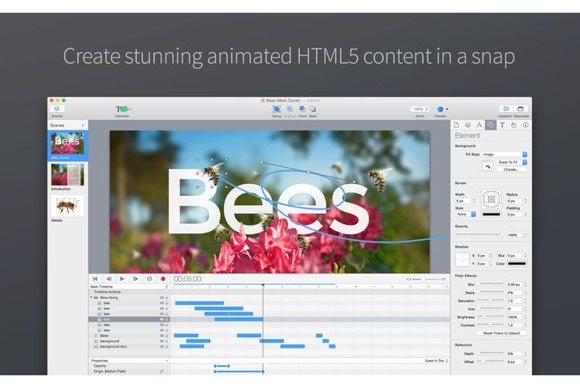Bring element to Front toolbar icon
The width and height of the screenshot is (580, 388).
302,109
